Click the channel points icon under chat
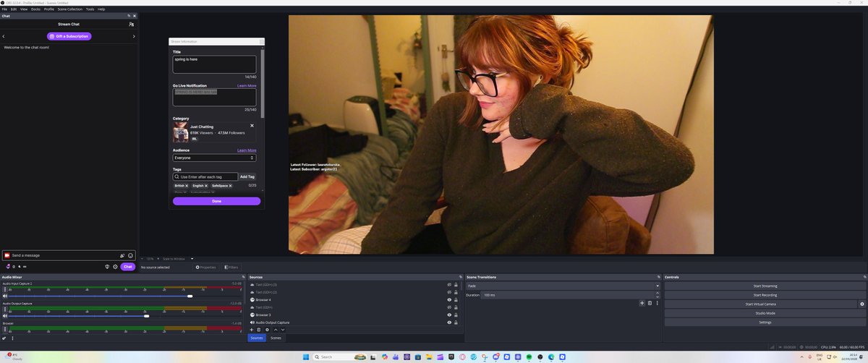The width and height of the screenshot is (868, 363). 8,267
